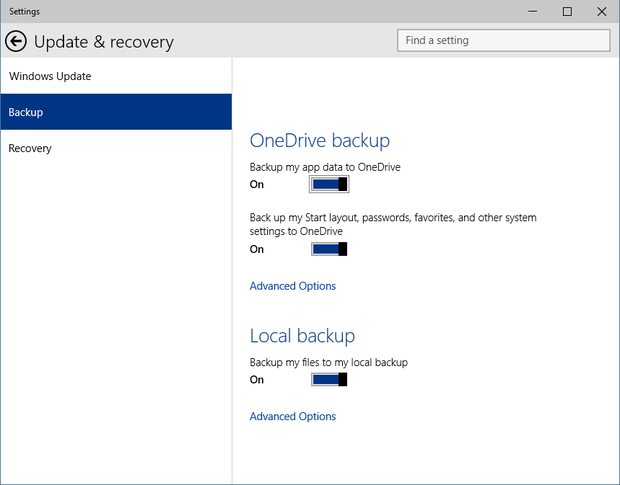The width and height of the screenshot is (620, 485).
Task: Click the Settings title bar text
Action: click(25, 12)
